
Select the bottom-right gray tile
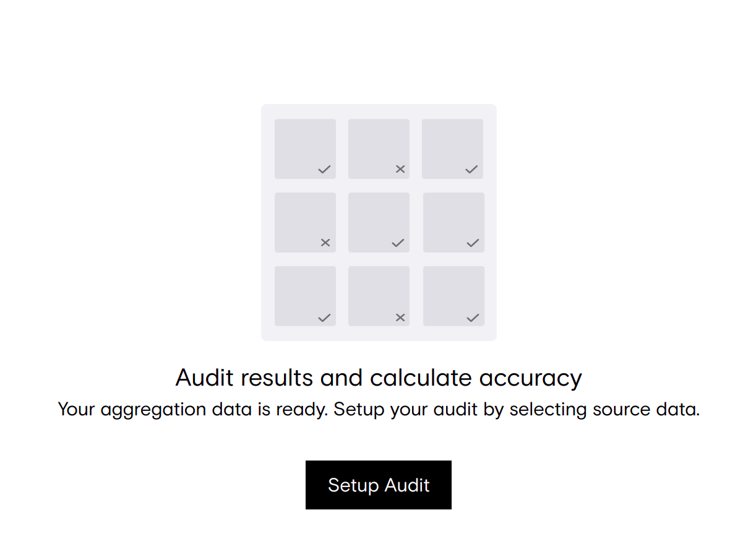coord(453,296)
